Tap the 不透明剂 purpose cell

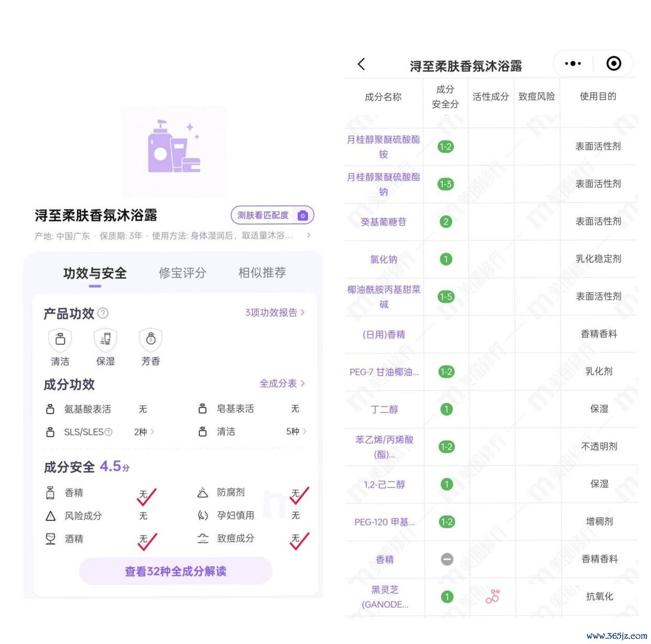[599, 446]
